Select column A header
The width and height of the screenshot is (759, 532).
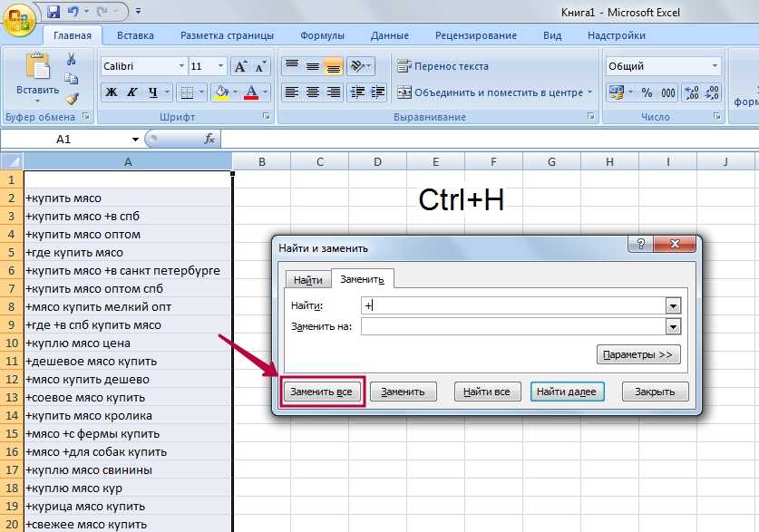point(128,161)
